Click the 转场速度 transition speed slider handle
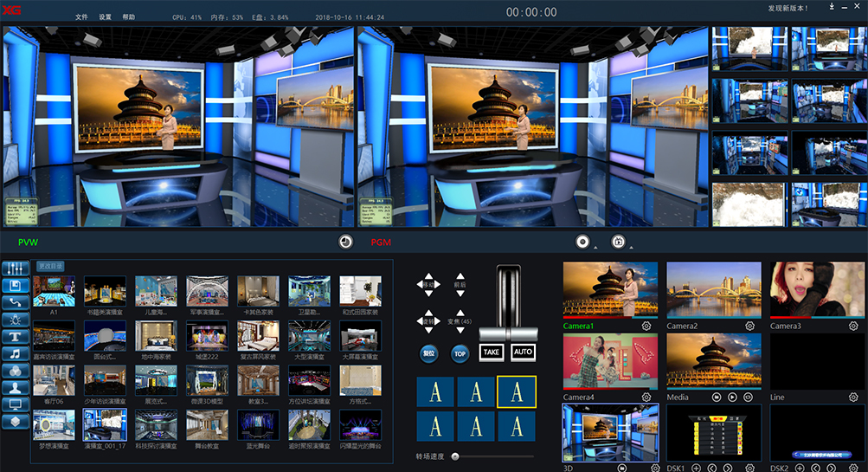868x472 pixels. [455, 456]
